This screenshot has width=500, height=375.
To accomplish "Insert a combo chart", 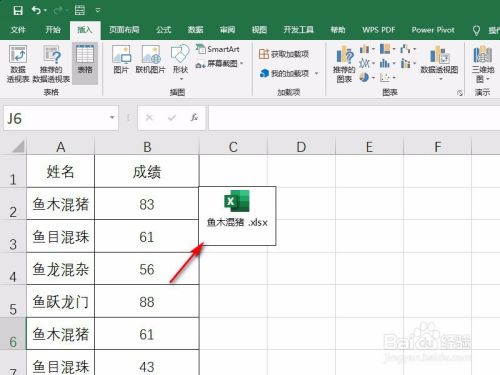I will [x=408, y=63].
